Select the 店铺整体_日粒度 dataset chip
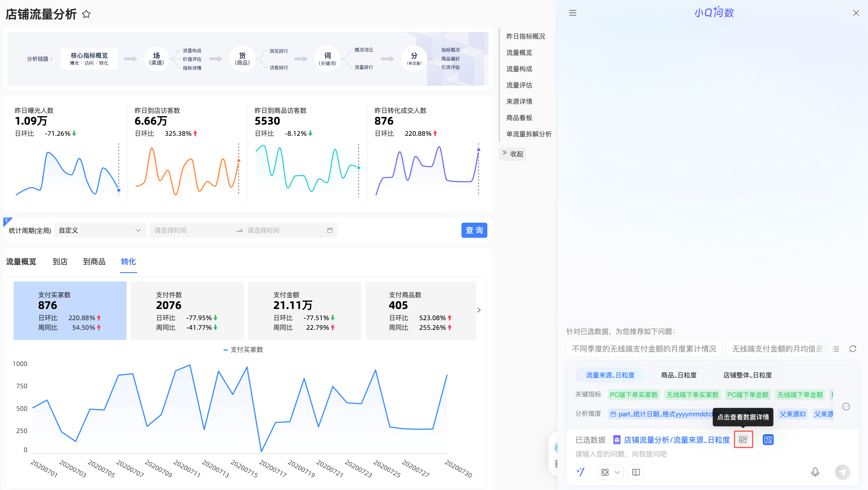This screenshot has height=490, width=868. click(x=747, y=375)
